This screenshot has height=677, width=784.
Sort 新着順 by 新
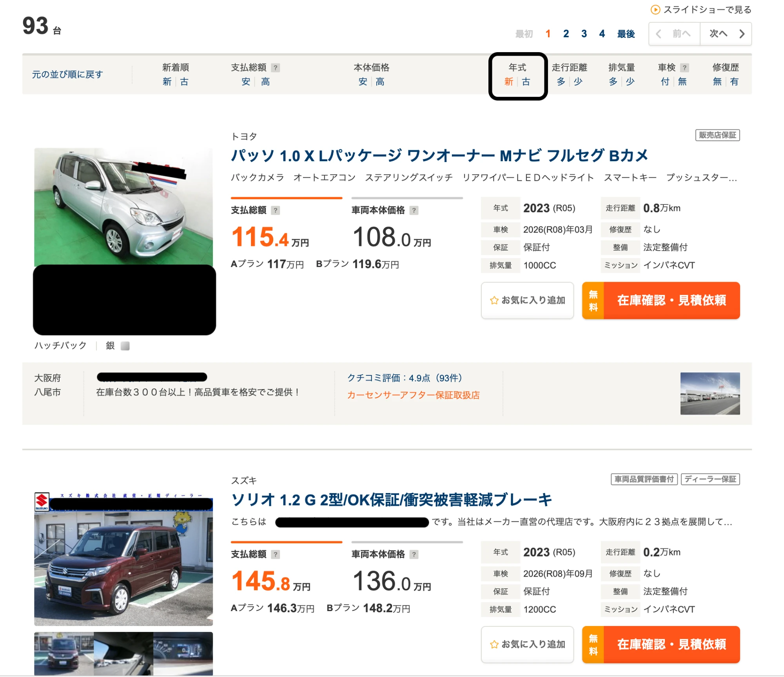167,82
